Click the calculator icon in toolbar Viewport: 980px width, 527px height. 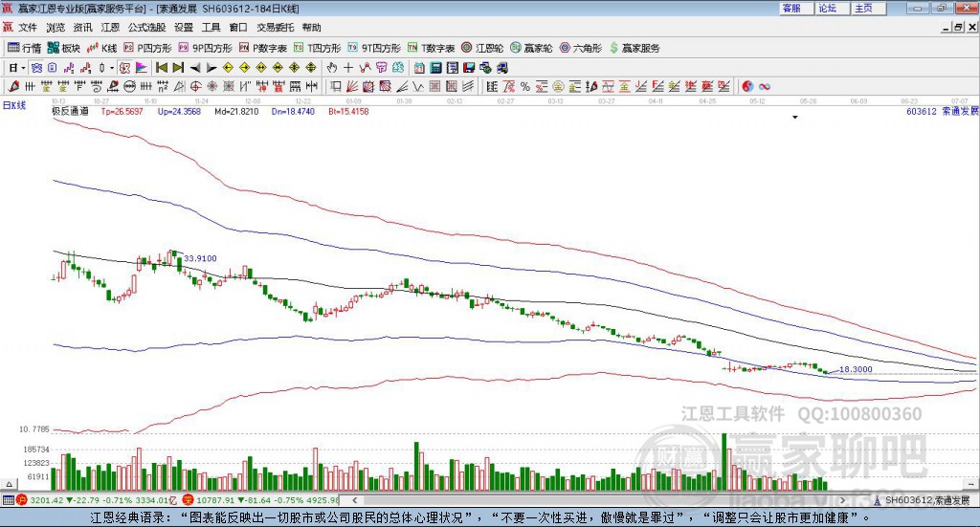point(436,68)
